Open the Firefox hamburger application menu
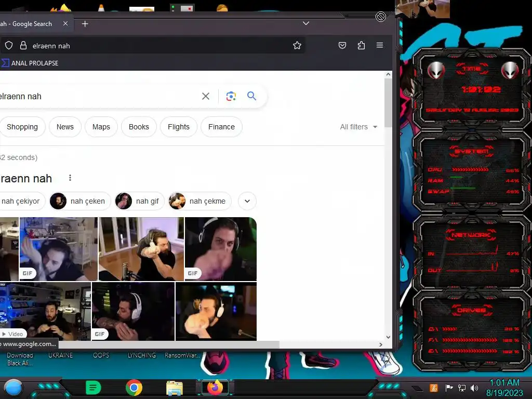Screen dimensions: 532x399 pyautogui.click(x=380, y=45)
